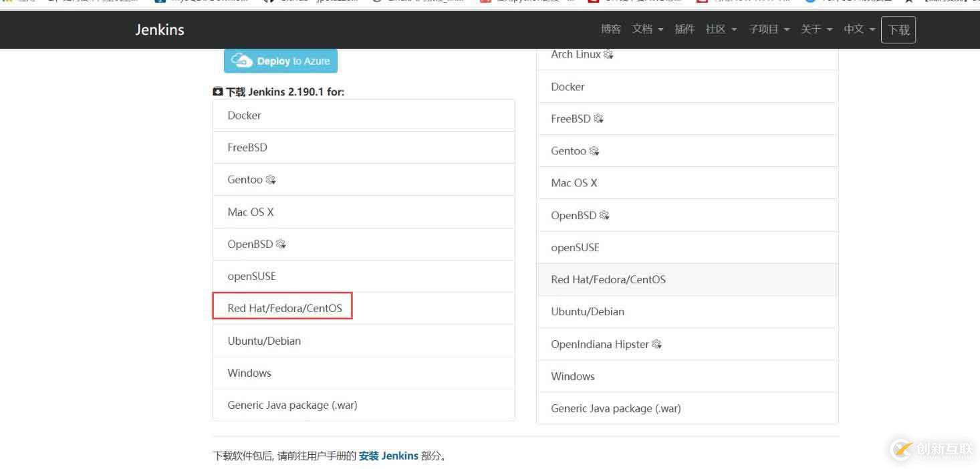980x469 pixels.
Task: Click gear icon next to OpenIndiana Hipster
Action: coord(656,345)
